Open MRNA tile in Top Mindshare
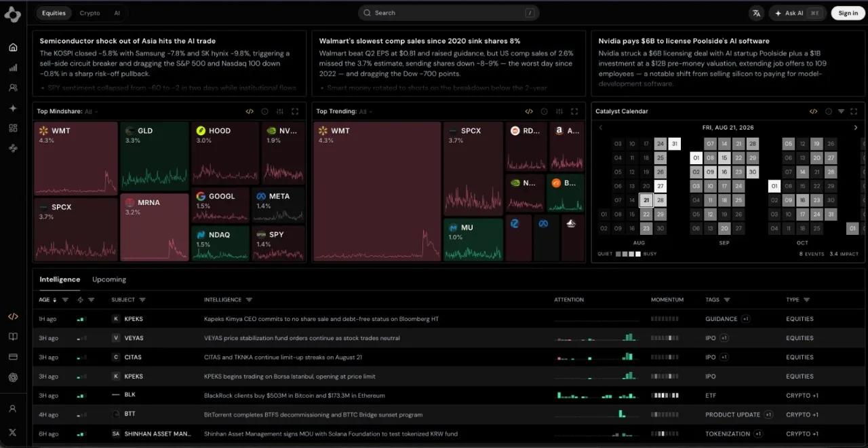This screenshot has width=868, height=448. pos(154,227)
